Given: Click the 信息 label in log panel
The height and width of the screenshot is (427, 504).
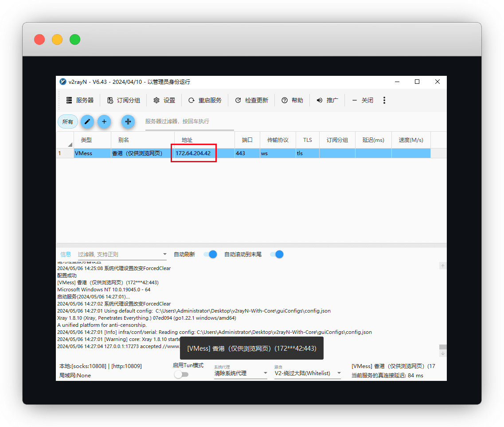Looking at the screenshot, I should 66,255.
